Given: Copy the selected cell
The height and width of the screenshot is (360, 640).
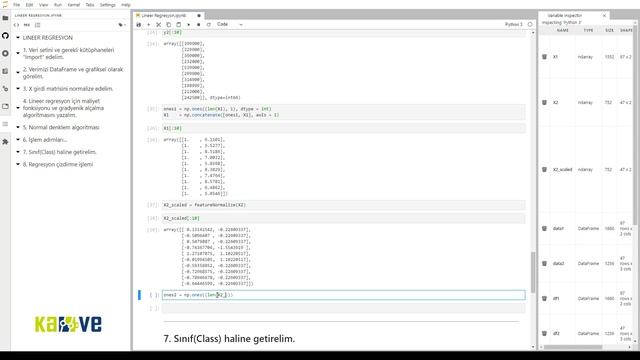Looking at the screenshot, I should [x=169, y=24].
